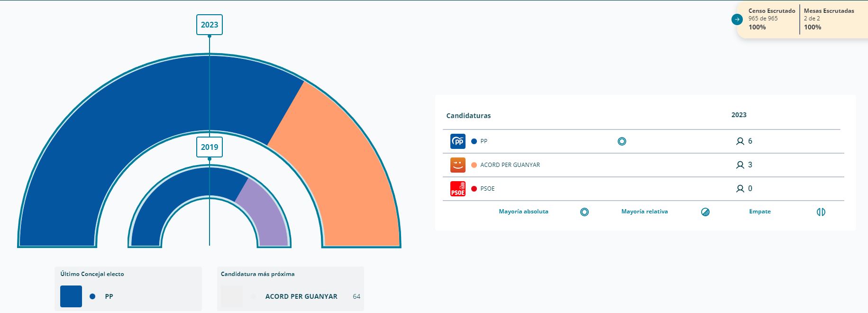This screenshot has width=868, height=313.
Task: Collapse the Censo Escrutado panel arrow
Action: [x=737, y=19]
